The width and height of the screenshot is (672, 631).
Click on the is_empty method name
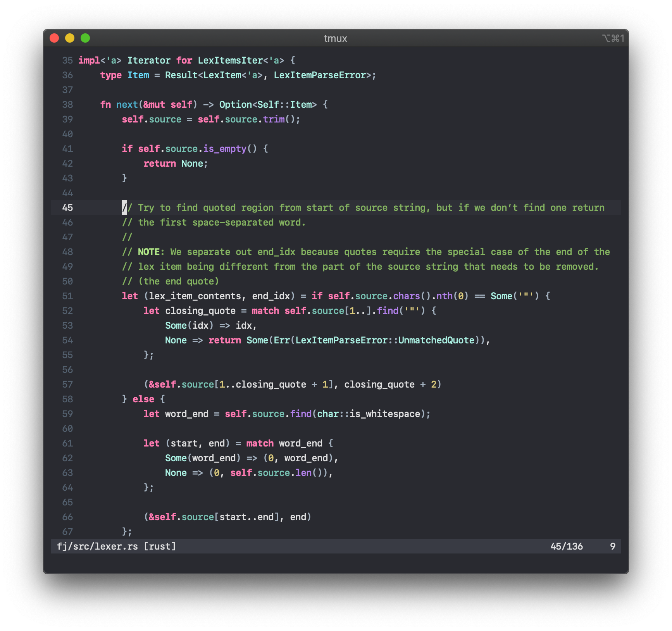pyautogui.click(x=225, y=149)
